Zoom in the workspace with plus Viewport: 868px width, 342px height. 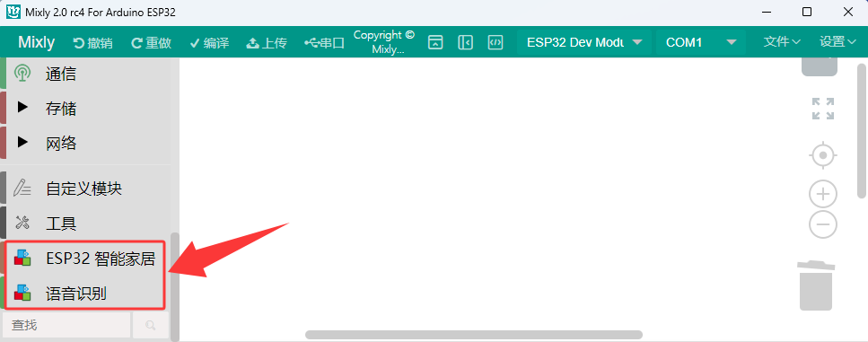[x=822, y=194]
